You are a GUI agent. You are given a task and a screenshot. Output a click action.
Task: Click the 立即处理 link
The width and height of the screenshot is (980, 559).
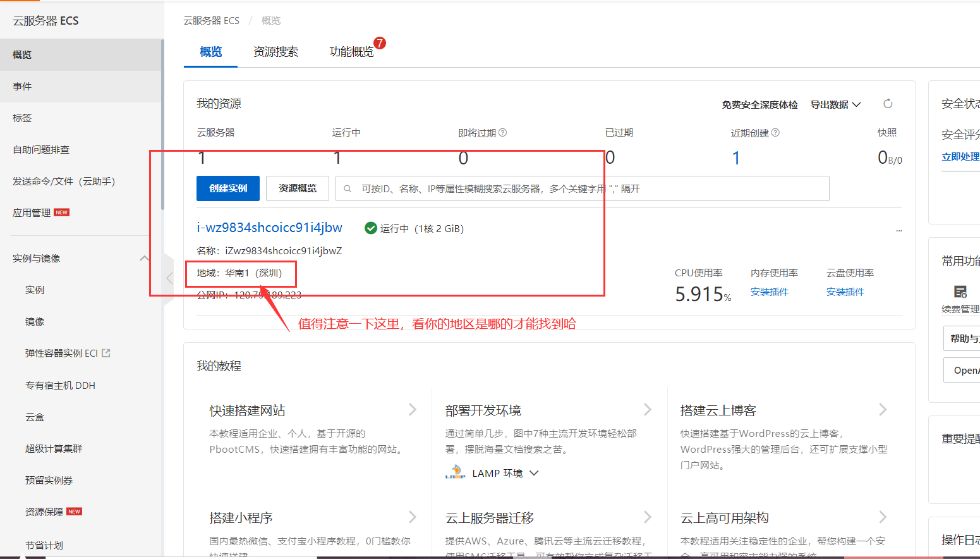click(x=960, y=157)
